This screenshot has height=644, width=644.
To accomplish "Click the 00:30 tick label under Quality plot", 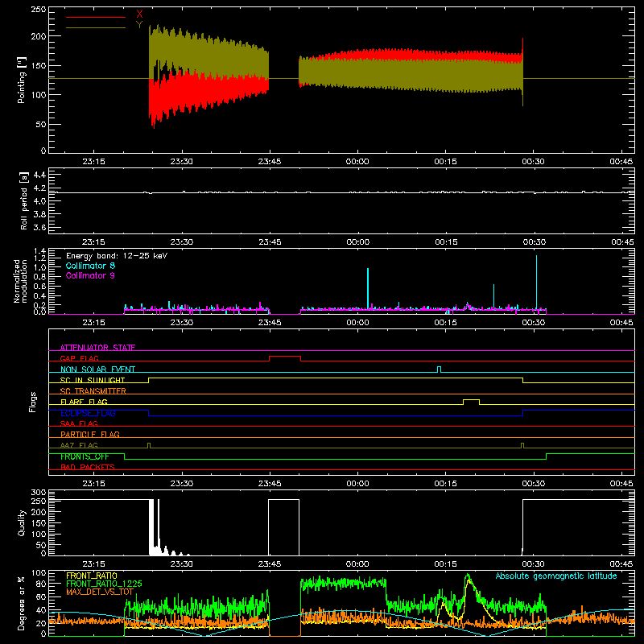I will (x=533, y=564).
